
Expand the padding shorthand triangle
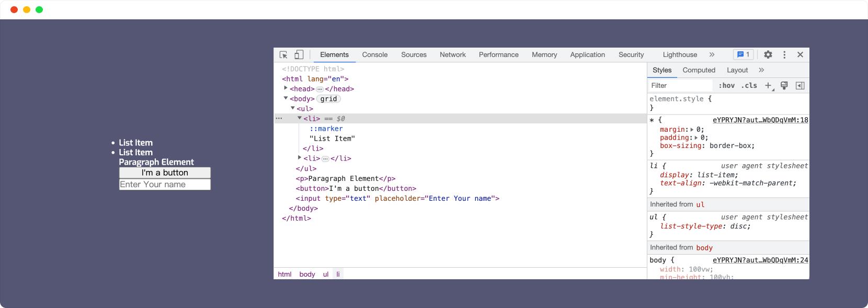click(696, 138)
